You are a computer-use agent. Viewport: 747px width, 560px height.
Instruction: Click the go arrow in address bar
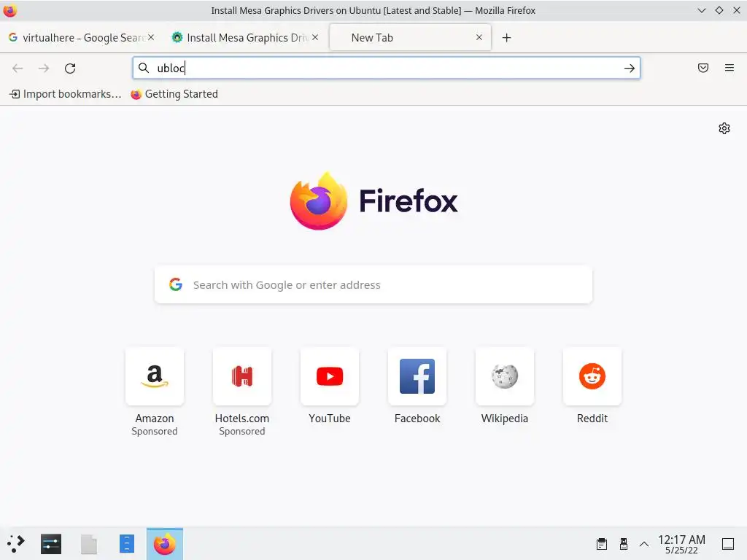tap(630, 68)
